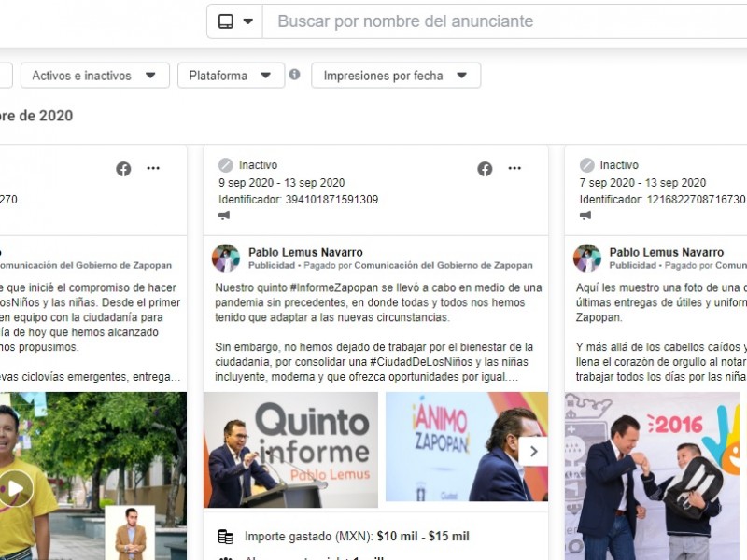747x560 pixels.
Task: Open 'Comunicación del Gobierno de Zapopan' payer link in ad 394101871591309
Action: 444,265
